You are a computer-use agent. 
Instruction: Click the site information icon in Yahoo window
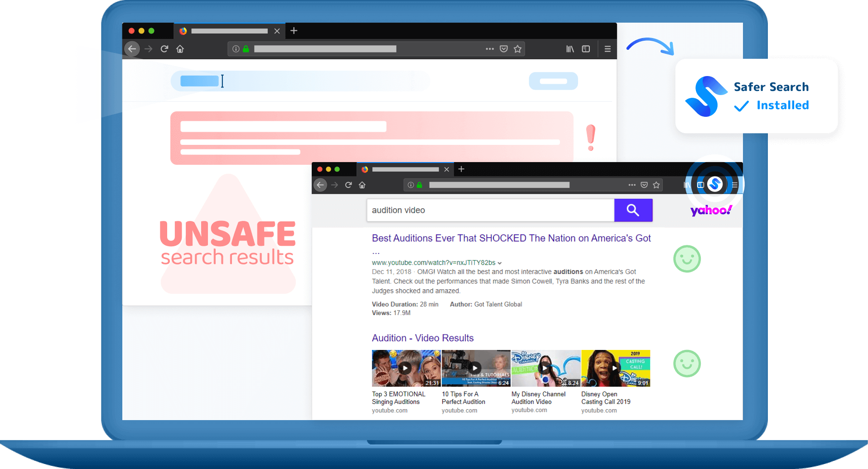[x=410, y=185]
